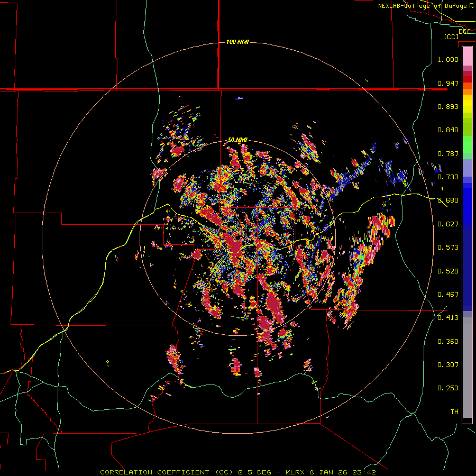Image resolution: width=476 pixels, height=476 pixels.
Task: Select the 0.307 scale value
Action: point(448,365)
